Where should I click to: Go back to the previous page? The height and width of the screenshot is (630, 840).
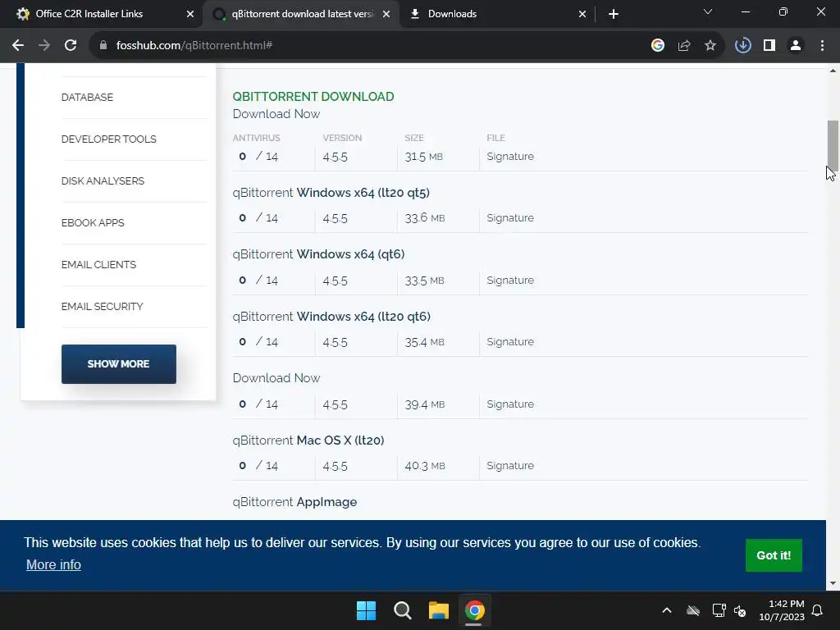tap(18, 46)
